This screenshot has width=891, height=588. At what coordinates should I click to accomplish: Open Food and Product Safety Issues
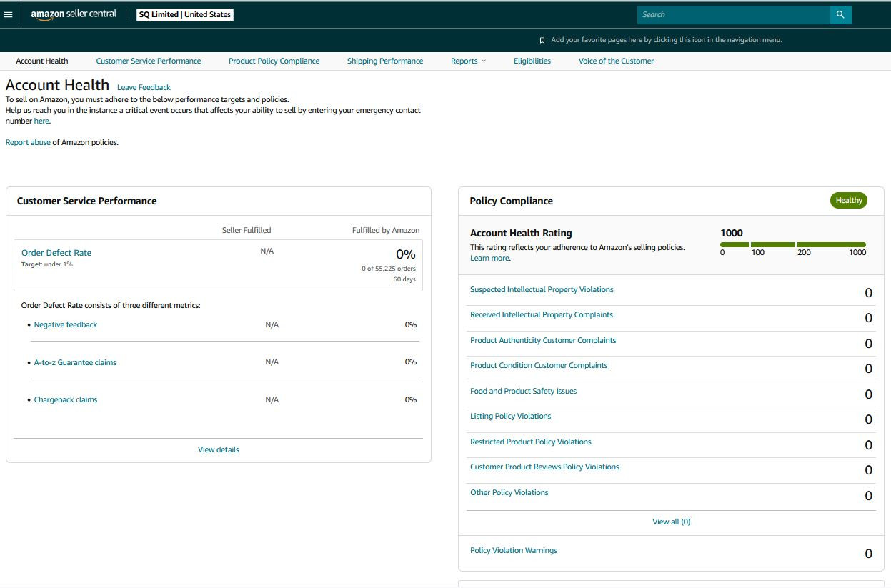(523, 391)
